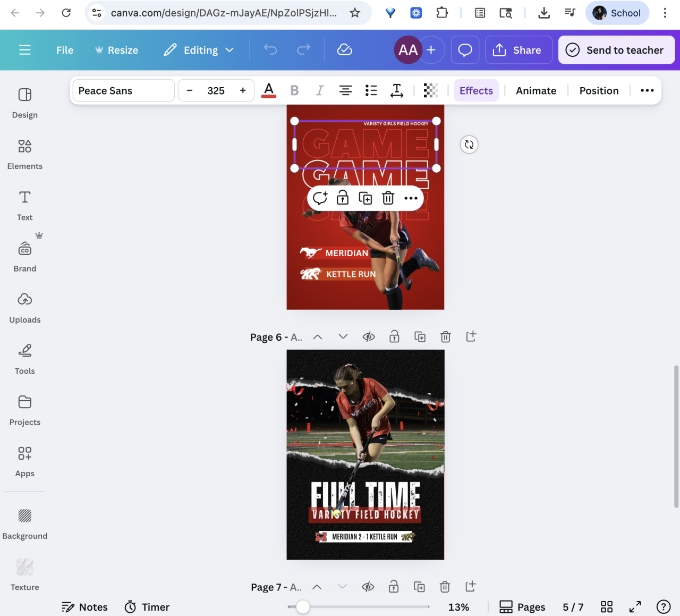Open grid view of pages
The height and width of the screenshot is (616, 680).
607,607
